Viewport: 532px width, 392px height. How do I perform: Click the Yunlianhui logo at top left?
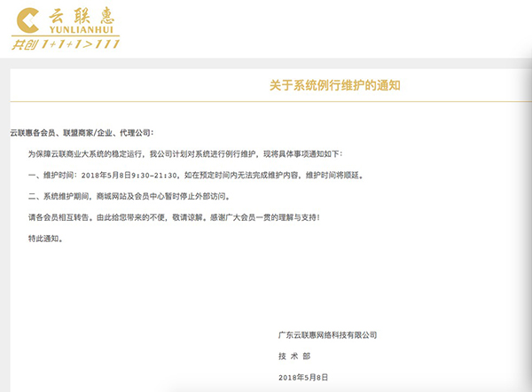[x=65, y=28]
